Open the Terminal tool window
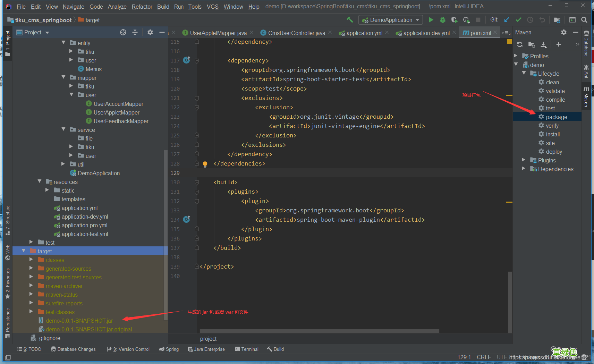 247,349
